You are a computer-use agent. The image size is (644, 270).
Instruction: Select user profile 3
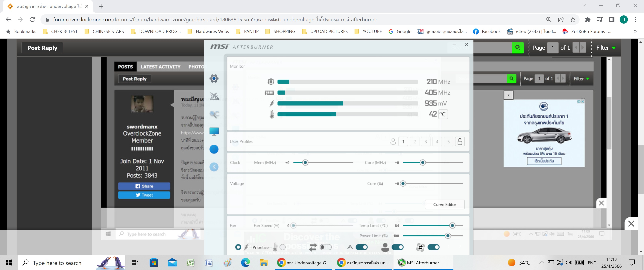tap(426, 142)
